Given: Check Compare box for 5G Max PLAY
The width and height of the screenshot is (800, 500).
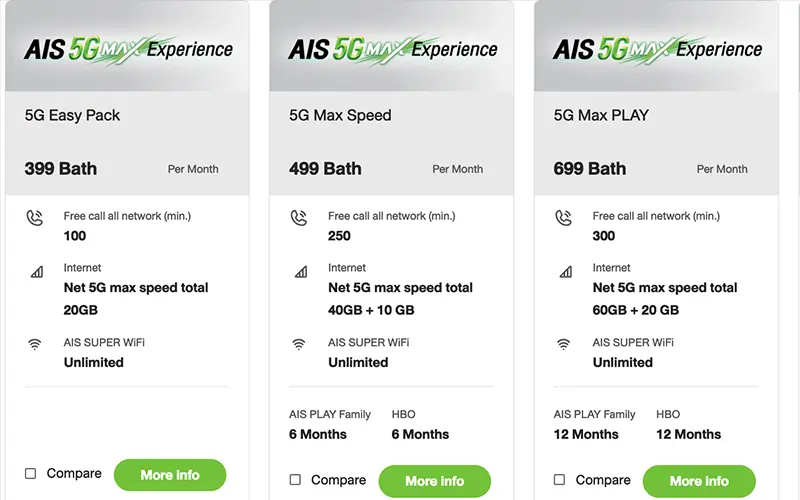Looking at the screenshot, I should (x=559, y=480).
